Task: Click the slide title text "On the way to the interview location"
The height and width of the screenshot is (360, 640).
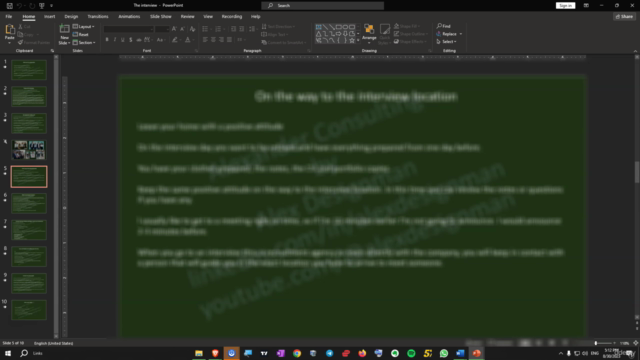Action: [x=356, y=97]
